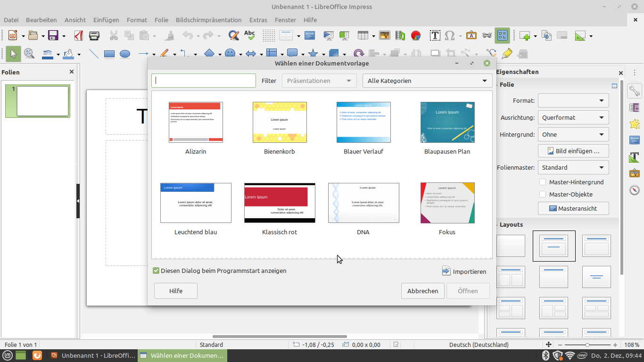Image resolution: width=644 pixels, height=362 pixels.
Task: Expand the new slide dropdown arrow
Action: pyautogui.click(x=535, y=36)
